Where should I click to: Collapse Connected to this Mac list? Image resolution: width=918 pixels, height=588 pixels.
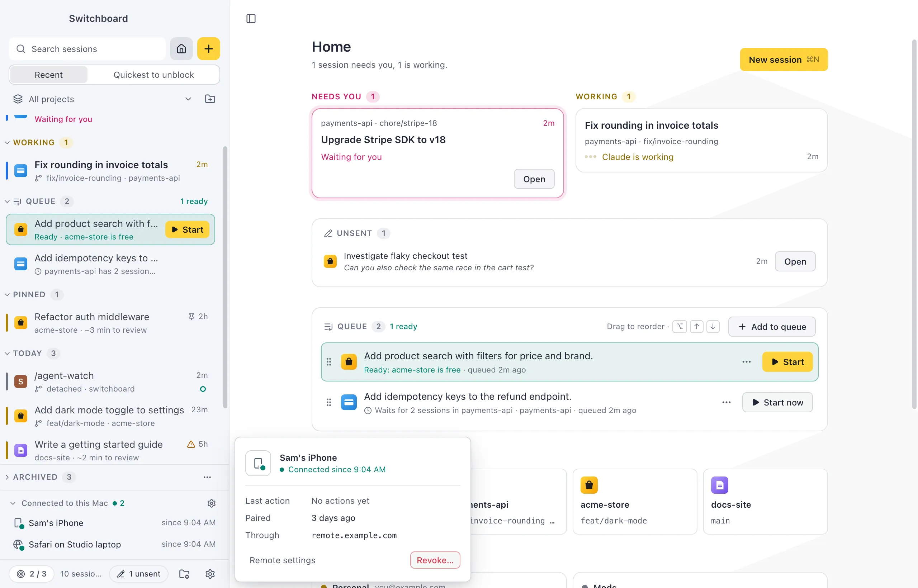13,503
